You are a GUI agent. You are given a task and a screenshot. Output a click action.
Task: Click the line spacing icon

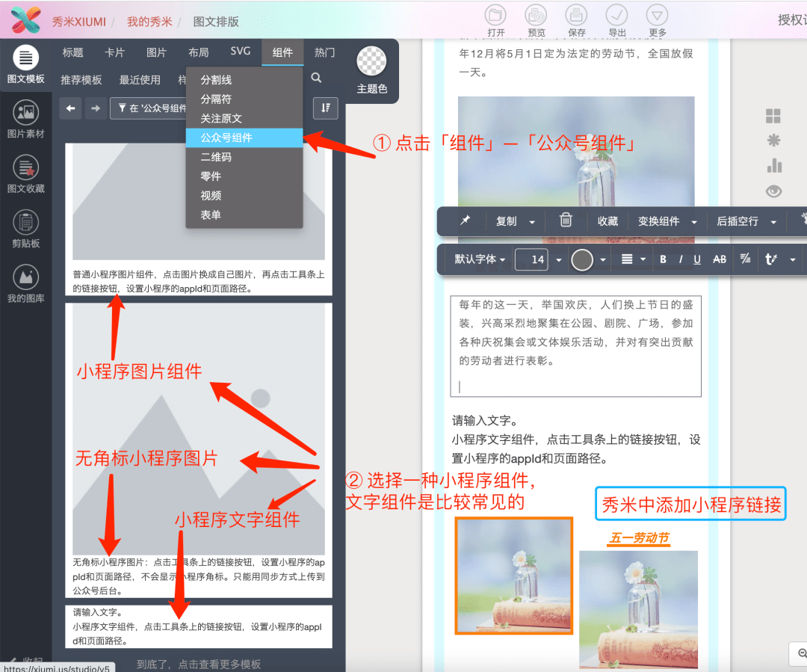coord(745,259)
